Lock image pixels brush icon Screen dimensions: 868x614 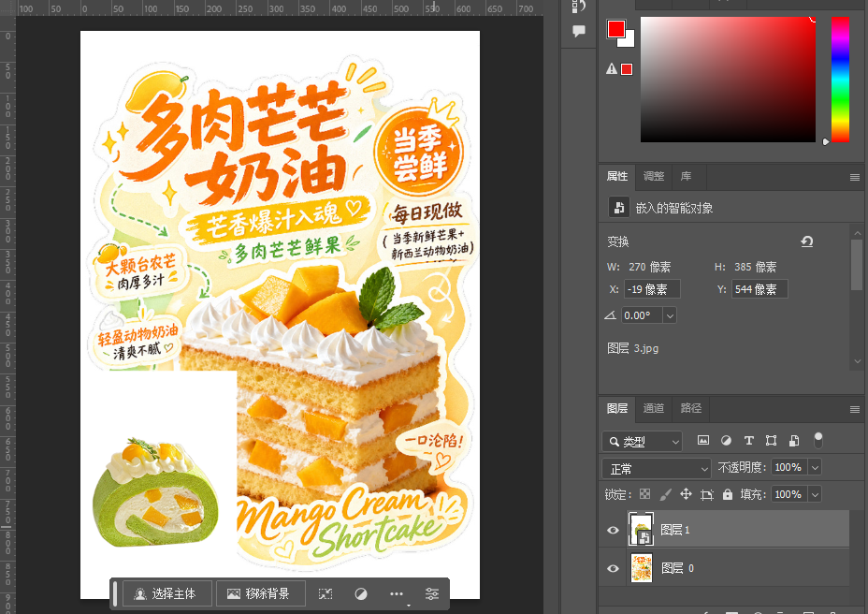[665, 494]
